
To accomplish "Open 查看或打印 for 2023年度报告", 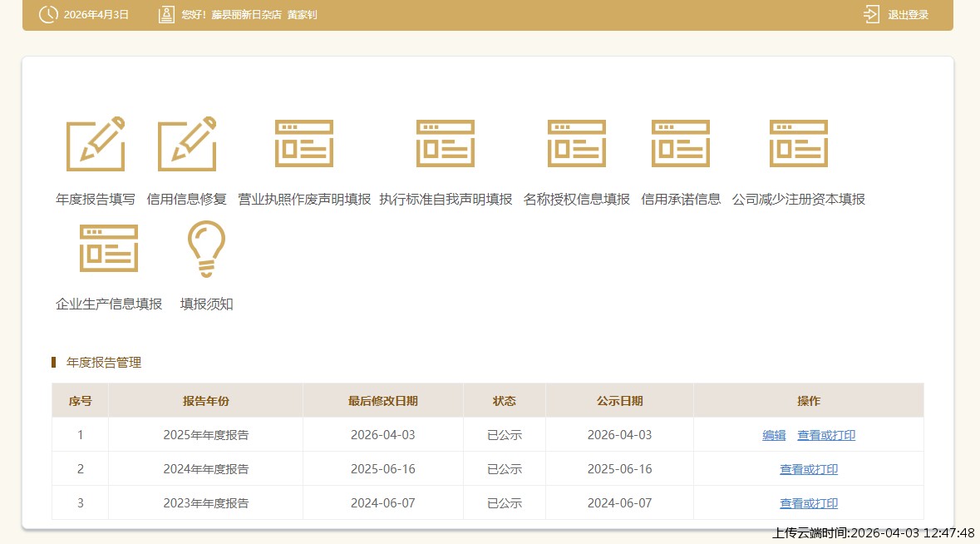I will click(x=809, y=503).
